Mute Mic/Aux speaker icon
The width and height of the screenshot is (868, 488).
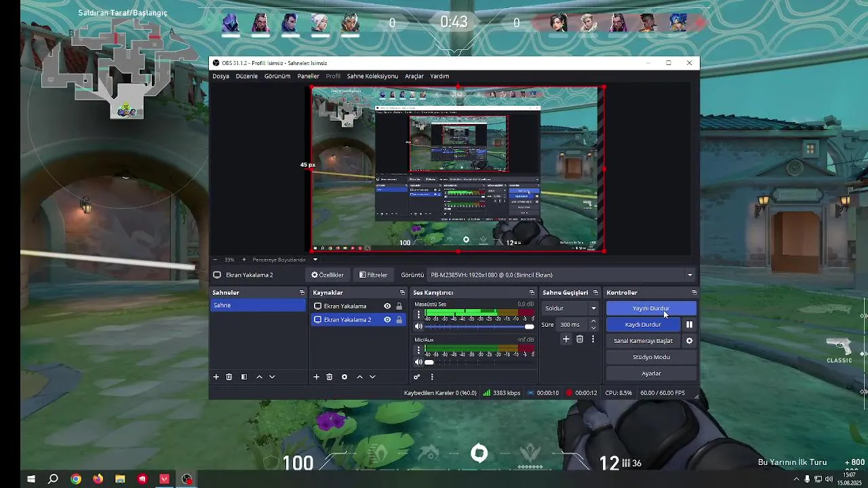pyautogui.click(x=418, y=362)
